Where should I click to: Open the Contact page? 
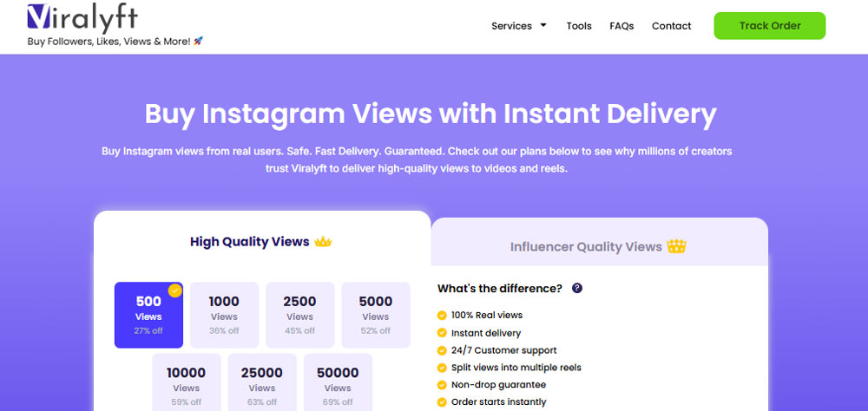671,26
